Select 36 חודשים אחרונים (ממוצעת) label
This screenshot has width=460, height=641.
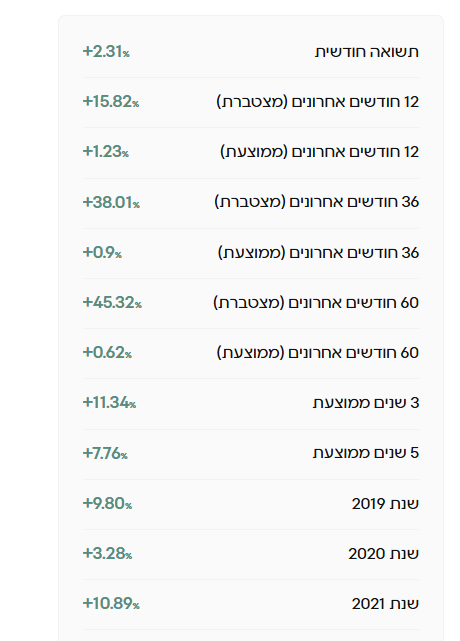click(319, 253)
